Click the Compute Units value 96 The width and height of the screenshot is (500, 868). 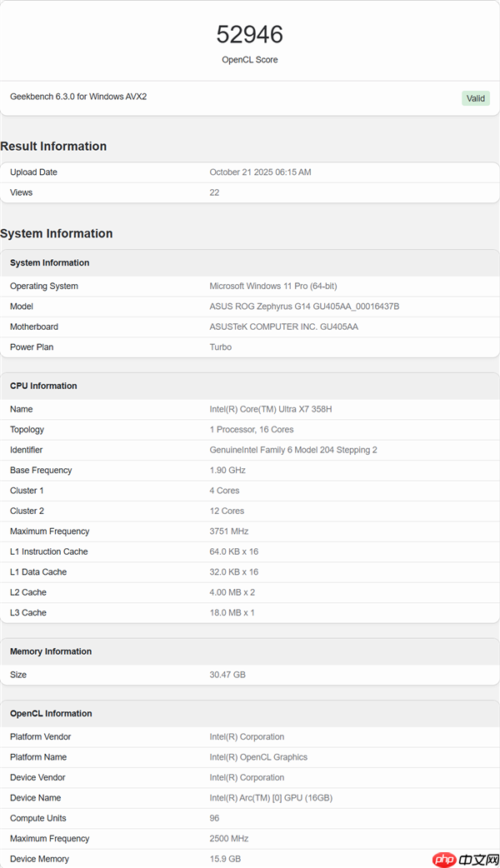click(x=214, y=818)
